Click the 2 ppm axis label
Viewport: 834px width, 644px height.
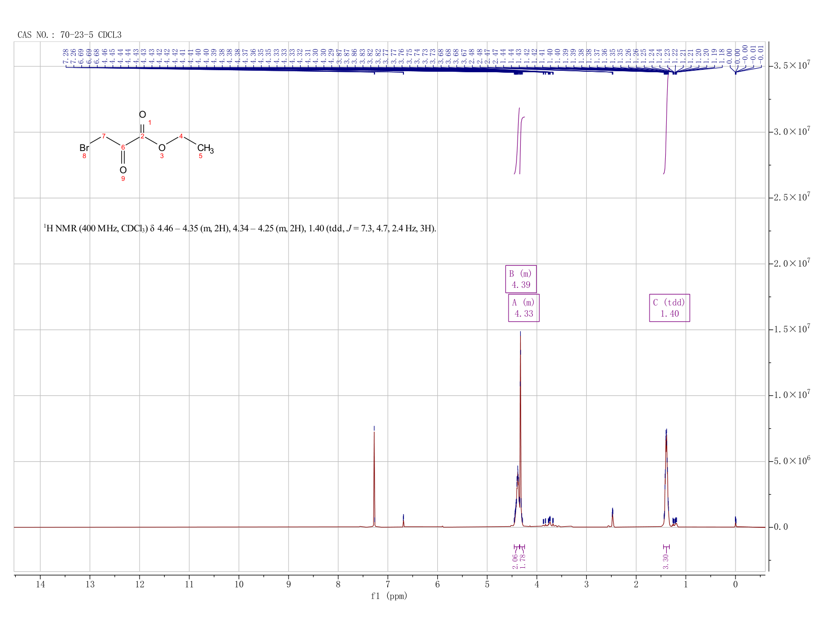(636, 584)
